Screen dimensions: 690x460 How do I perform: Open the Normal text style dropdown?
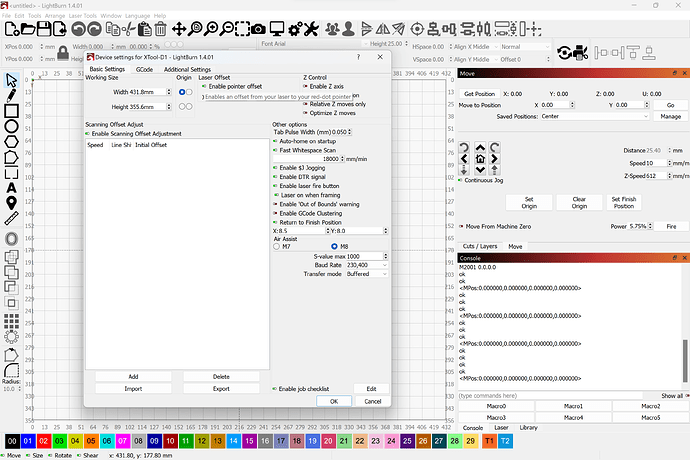pos(525,47)
